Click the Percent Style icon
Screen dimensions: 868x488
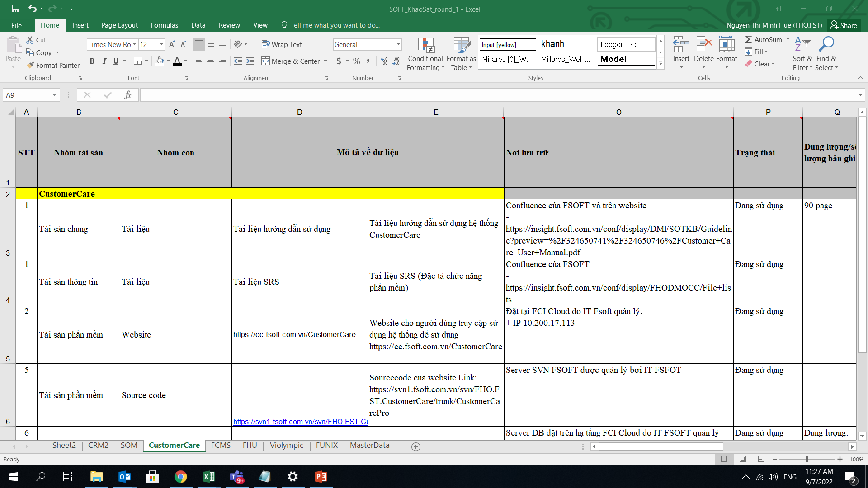[x=357, y=61]
